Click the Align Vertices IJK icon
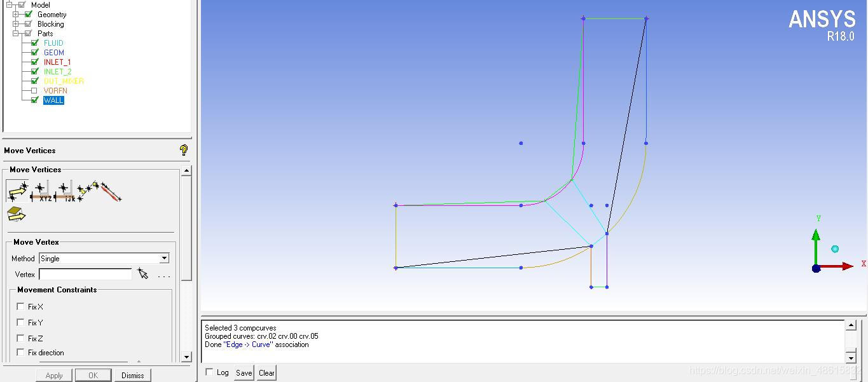868x382 pixels. [x=65, y=191]
